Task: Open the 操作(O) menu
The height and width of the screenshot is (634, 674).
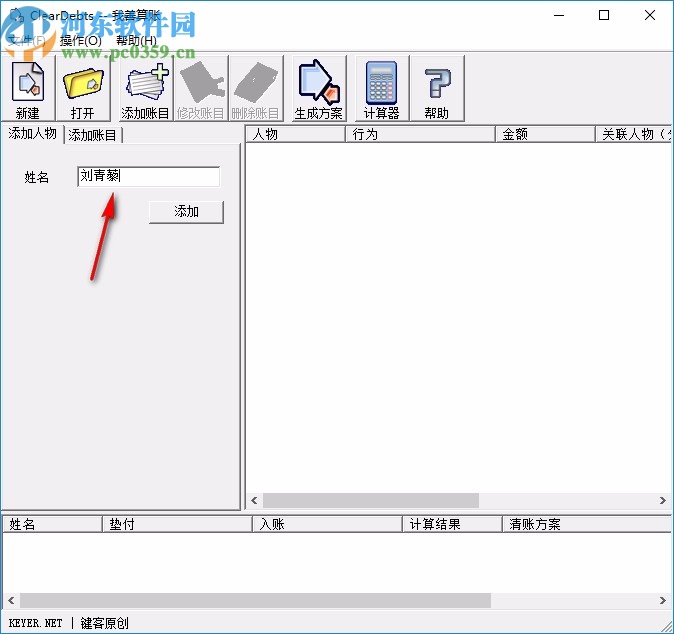Action: coord(81,41)
